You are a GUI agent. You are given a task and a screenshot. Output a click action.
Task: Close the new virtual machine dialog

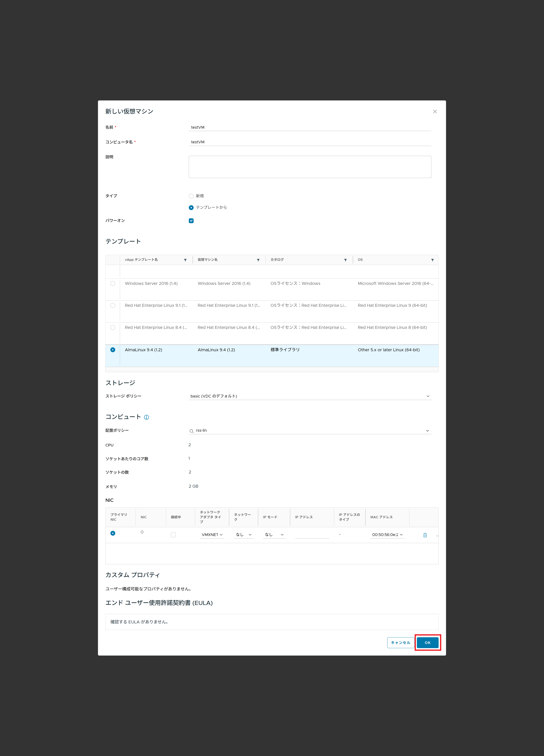435,112
